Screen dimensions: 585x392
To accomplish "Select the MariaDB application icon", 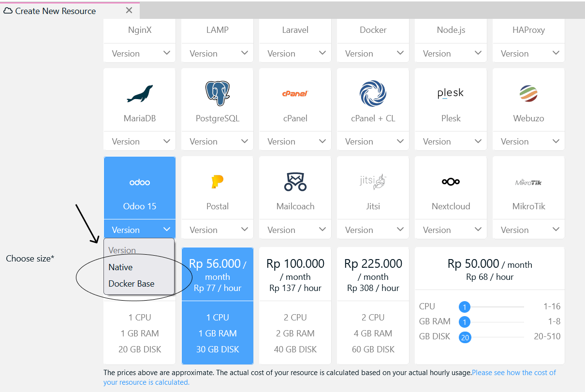I will 139,92.
